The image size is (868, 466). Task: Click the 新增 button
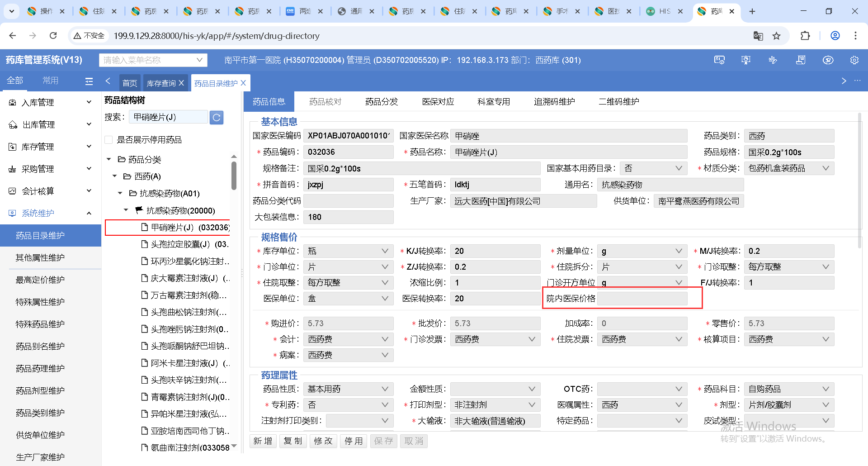coord(263,441)
